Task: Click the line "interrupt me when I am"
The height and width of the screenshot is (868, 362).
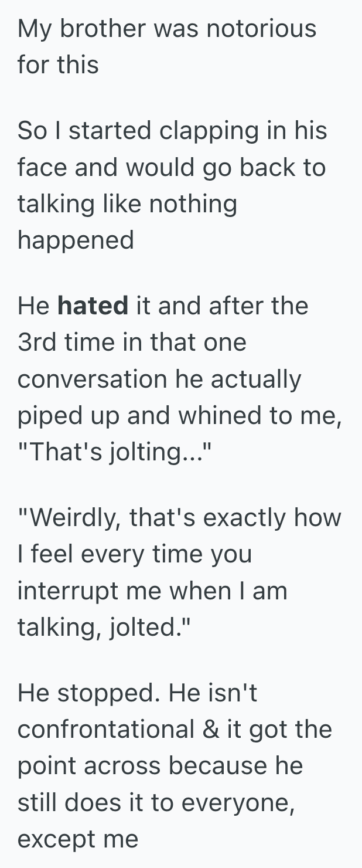Action: coord(152,591)
